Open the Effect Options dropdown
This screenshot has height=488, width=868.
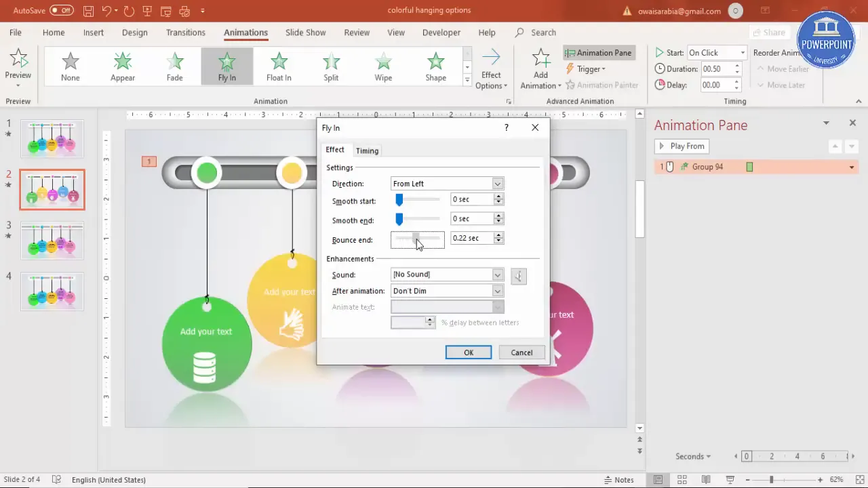[x=492, y=69]
